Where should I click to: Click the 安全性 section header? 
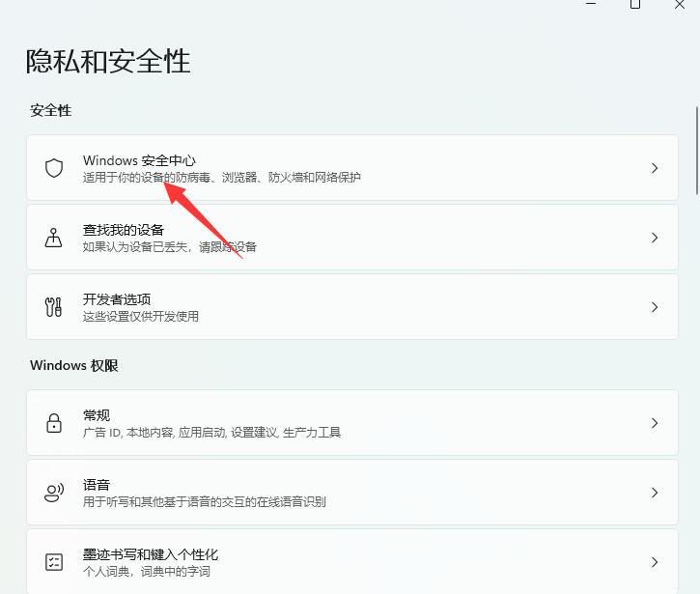[x=51, y=110]
